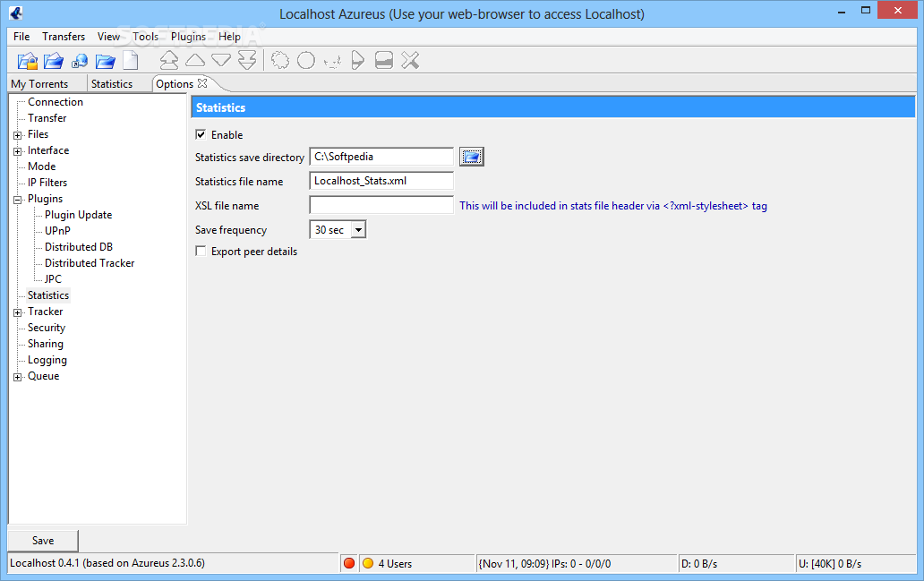This screenshot has width=924, height=581.
Task: Uncheck the Enable statistics checkbox
Action: click(x=201, y=135)
